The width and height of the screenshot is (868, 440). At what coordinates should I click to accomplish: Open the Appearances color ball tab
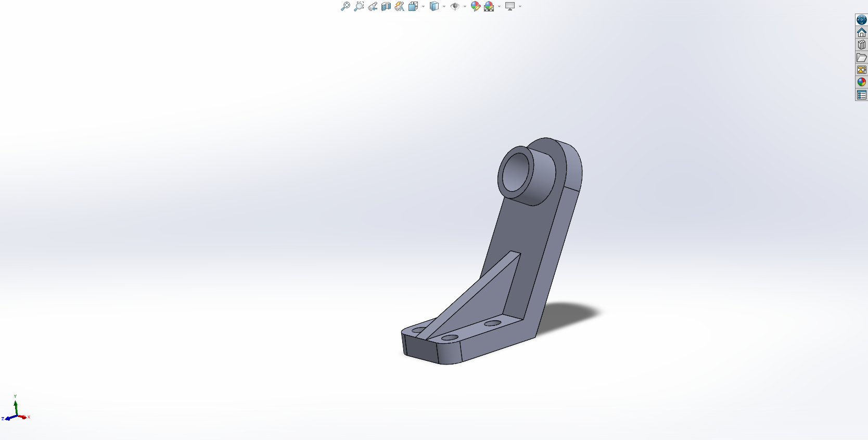862,82
